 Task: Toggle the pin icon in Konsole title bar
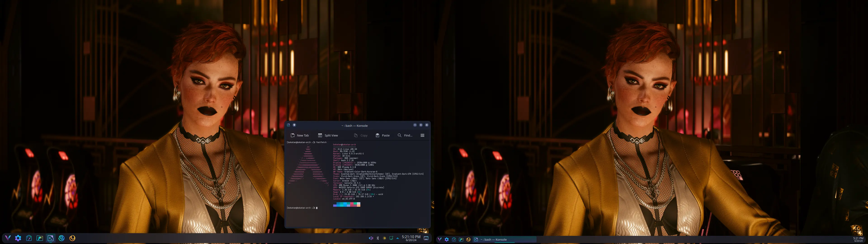294,125
